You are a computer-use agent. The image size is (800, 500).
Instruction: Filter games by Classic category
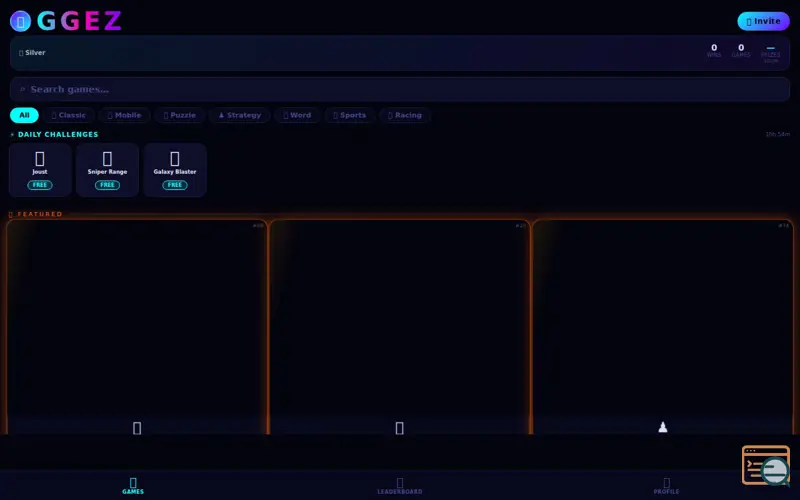[68, 115]
